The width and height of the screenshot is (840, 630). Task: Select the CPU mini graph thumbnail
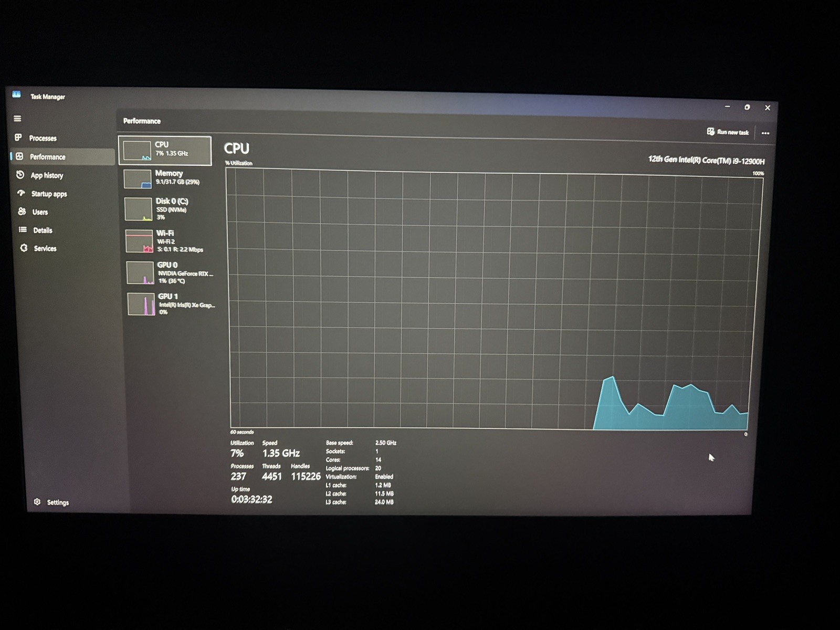[x=136, y=151]
